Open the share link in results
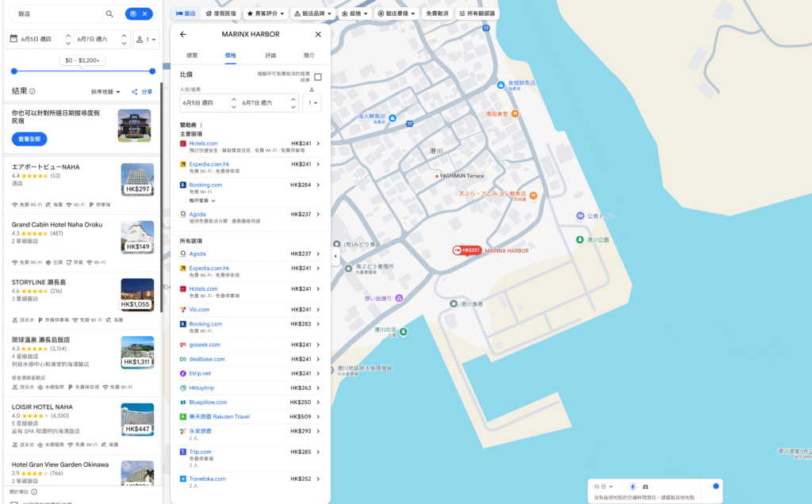Image resolution: width=812 pixels, height=504 pixels. pyautogui.click(x=142, y=92)
